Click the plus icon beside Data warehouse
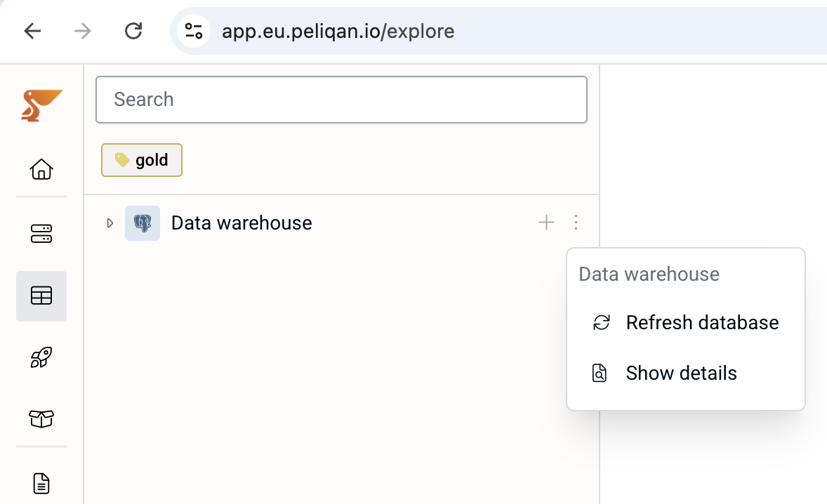The image size is (827, 504). pos(546,223)
